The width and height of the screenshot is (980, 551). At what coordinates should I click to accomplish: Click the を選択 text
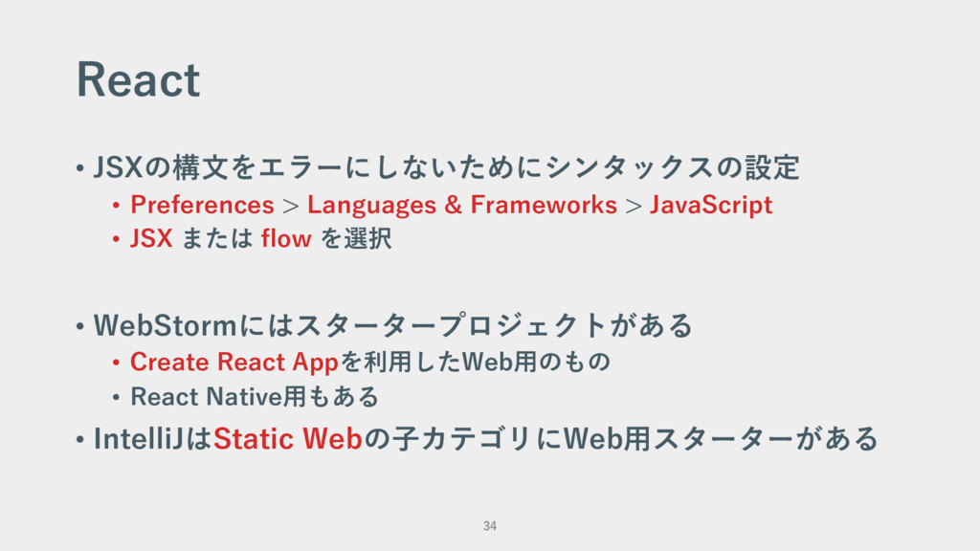[356, 238]
